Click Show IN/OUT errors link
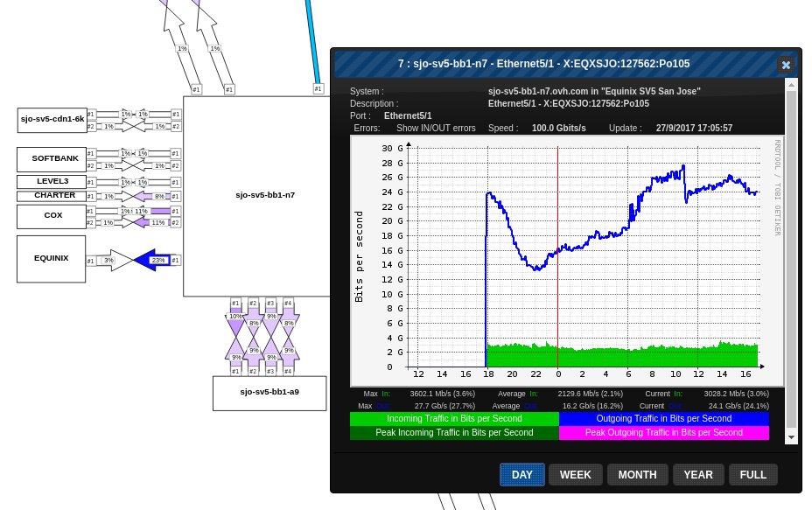Viewport: 812px width, 510px height. [x=436, y=128]
